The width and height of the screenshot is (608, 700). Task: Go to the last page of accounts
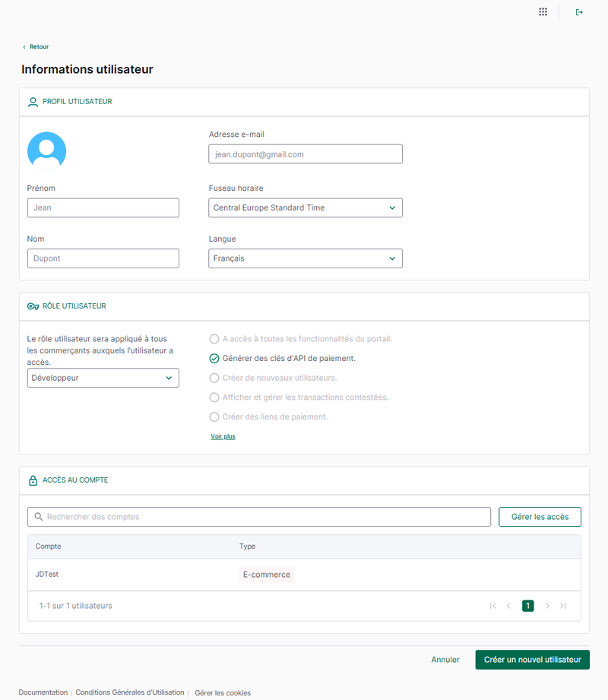click(563, 606)
